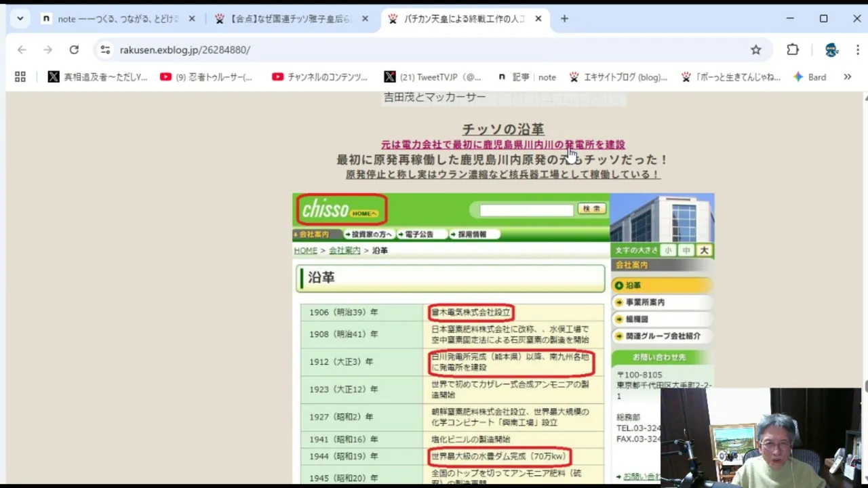
Task: Open the Bard bookmark
Action: point(810,77)
